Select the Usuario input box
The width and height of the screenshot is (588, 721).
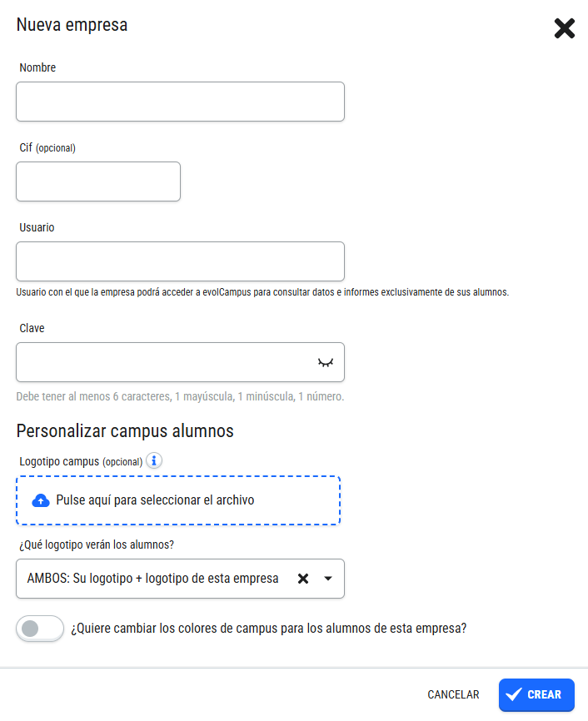click(181, 261)
